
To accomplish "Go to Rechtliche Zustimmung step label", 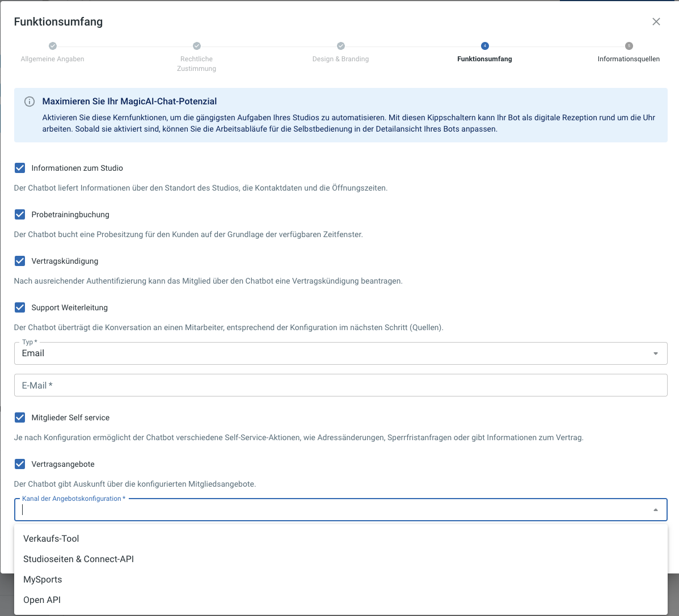I will coord(197,64).
